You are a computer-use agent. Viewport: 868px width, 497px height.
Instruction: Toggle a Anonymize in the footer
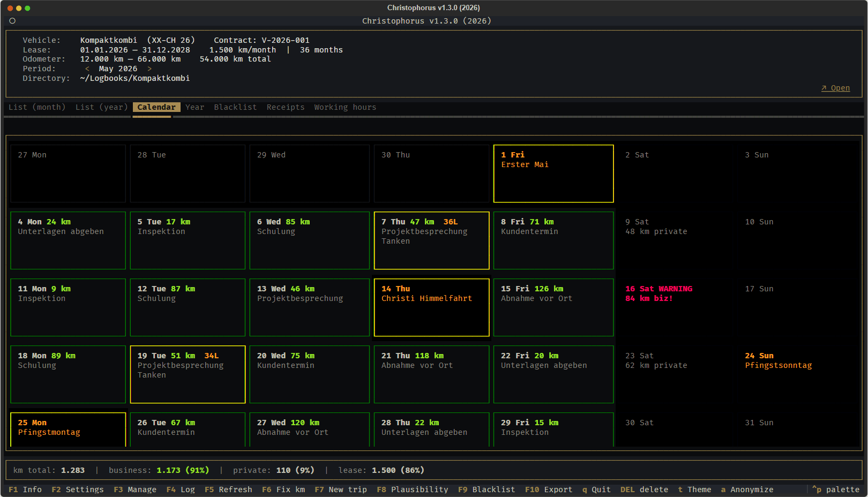click(747, 490)
